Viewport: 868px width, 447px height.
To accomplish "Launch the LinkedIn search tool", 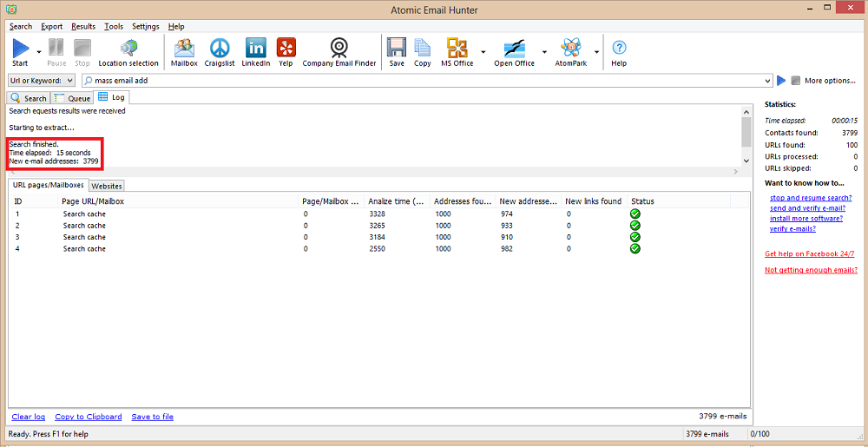I will tap(256, 53).
